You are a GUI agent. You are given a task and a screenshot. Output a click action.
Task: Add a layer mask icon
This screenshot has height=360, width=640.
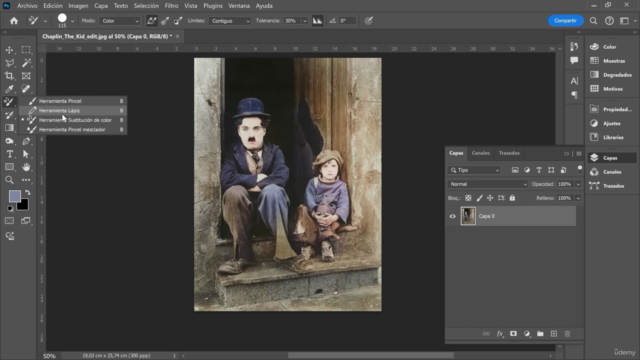(x=513, y=334)
